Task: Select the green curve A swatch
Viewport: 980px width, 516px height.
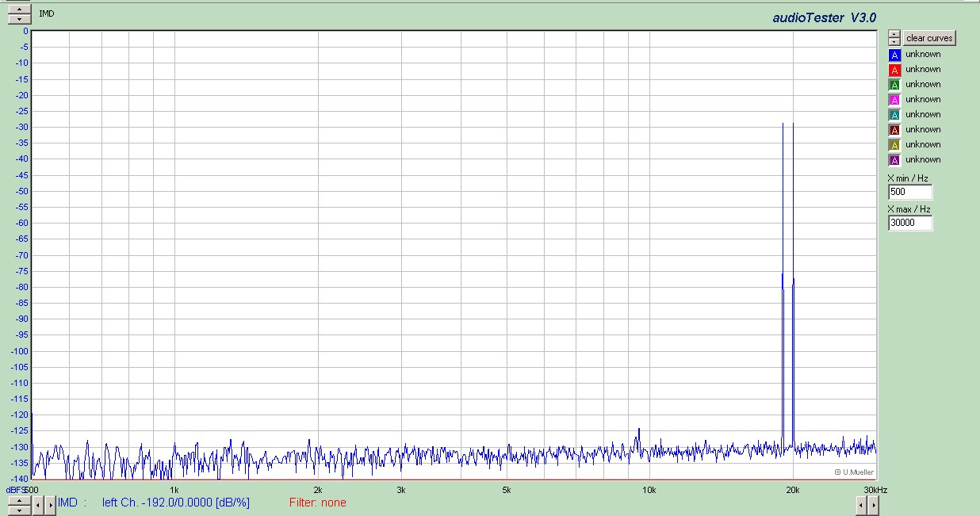Action: 894,85
